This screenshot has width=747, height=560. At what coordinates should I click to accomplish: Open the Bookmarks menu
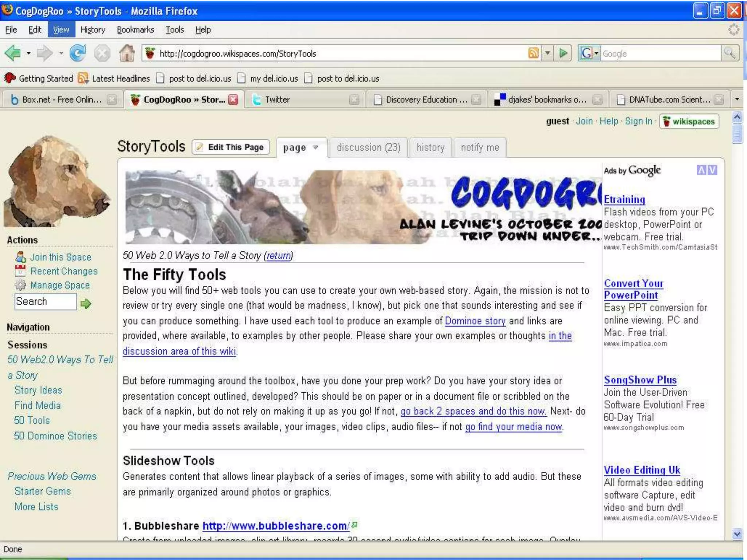coord(135,30)
